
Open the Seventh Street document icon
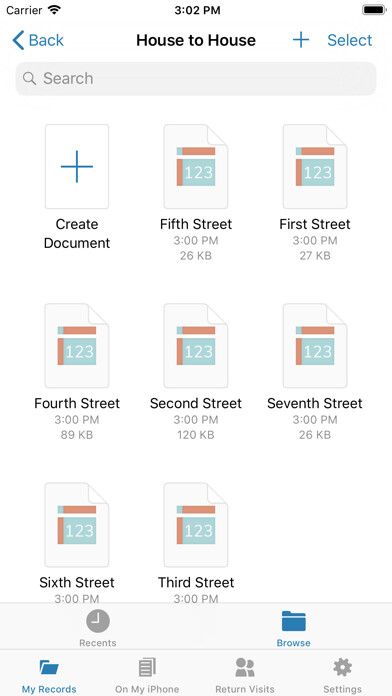click(315, 346)
